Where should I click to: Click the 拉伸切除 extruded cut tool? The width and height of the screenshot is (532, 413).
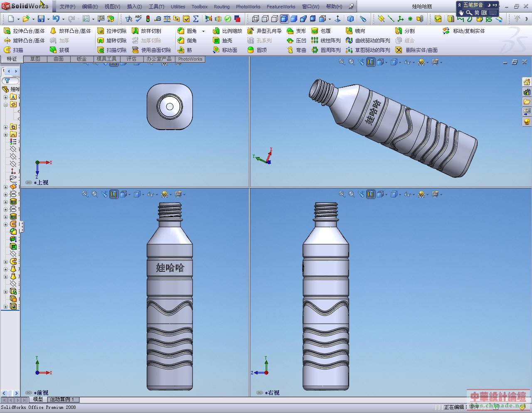pos(112,31)
